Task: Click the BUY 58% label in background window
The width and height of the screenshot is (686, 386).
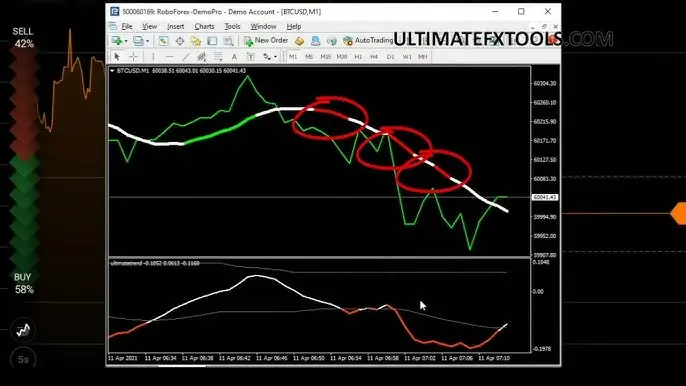Action: 23,283
